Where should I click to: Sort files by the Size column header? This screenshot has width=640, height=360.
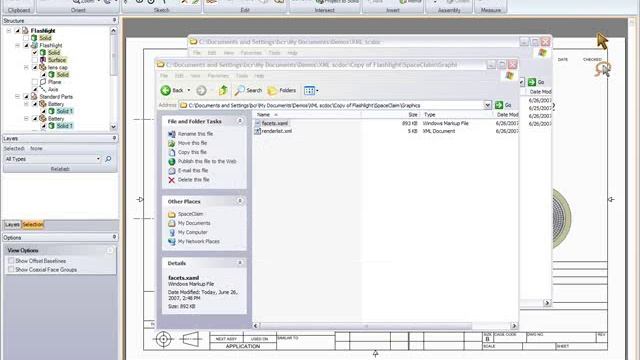coord(391,115)
